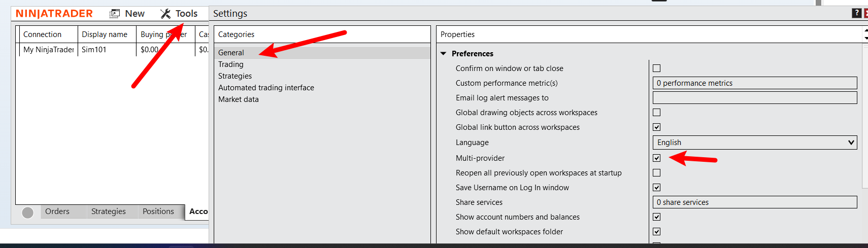Select the Trading category

(231, 64)
